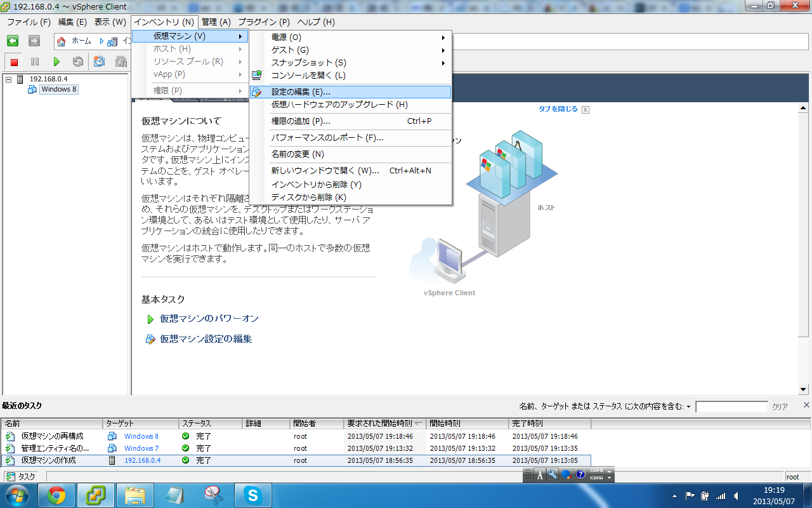This screenshot has height=508, width=812.
Task: Click the reset VM toolbar icon
Action: 78,62
